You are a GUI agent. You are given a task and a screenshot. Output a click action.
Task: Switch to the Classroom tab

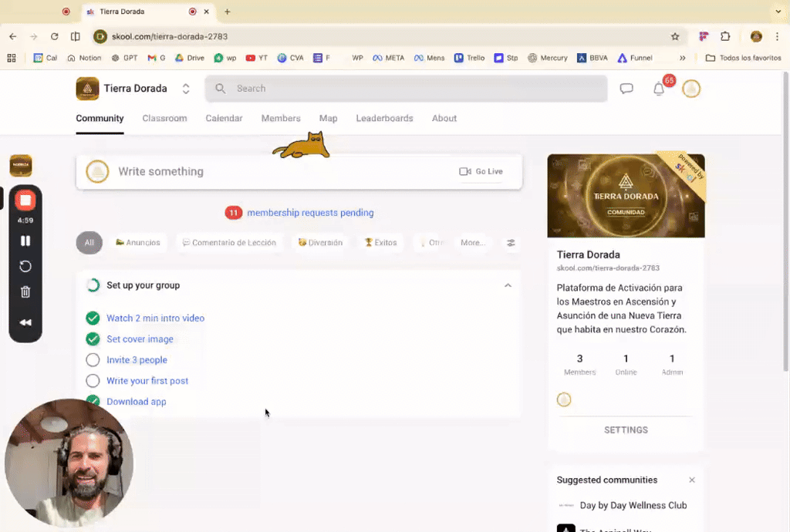(x=165, y=118)
